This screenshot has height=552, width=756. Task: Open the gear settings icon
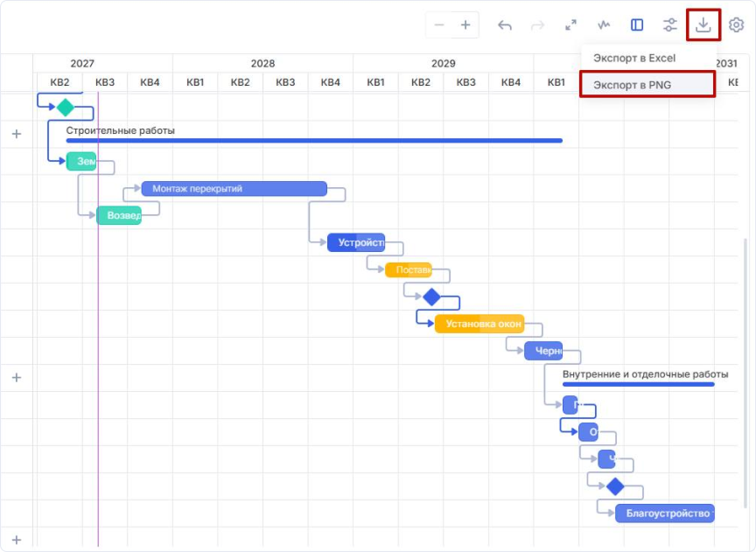[736, 25]
